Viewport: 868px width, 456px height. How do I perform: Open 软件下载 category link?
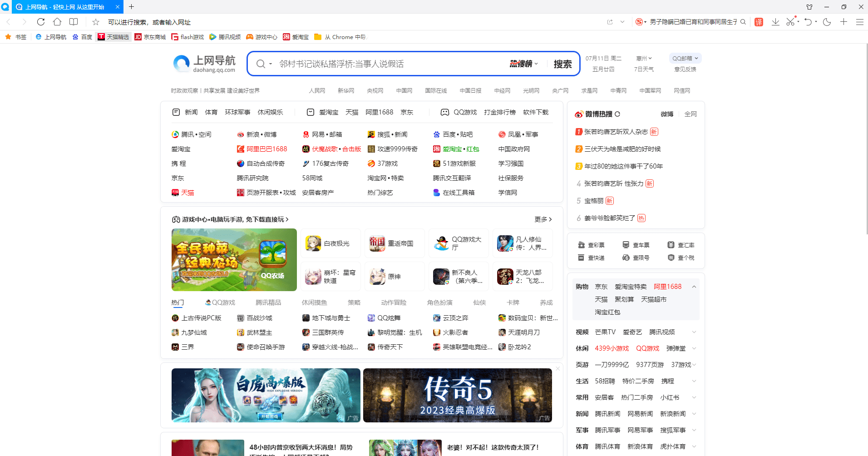point(536,112)
